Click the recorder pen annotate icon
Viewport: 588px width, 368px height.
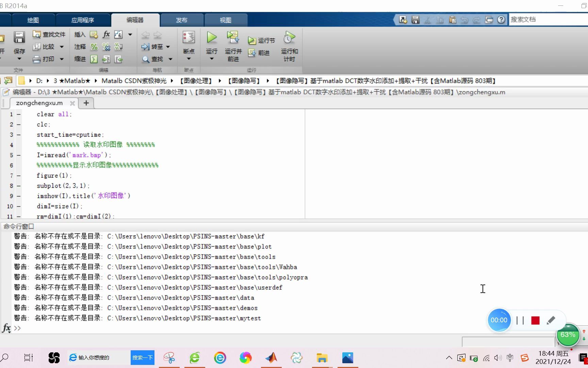(x=551, y=320)
